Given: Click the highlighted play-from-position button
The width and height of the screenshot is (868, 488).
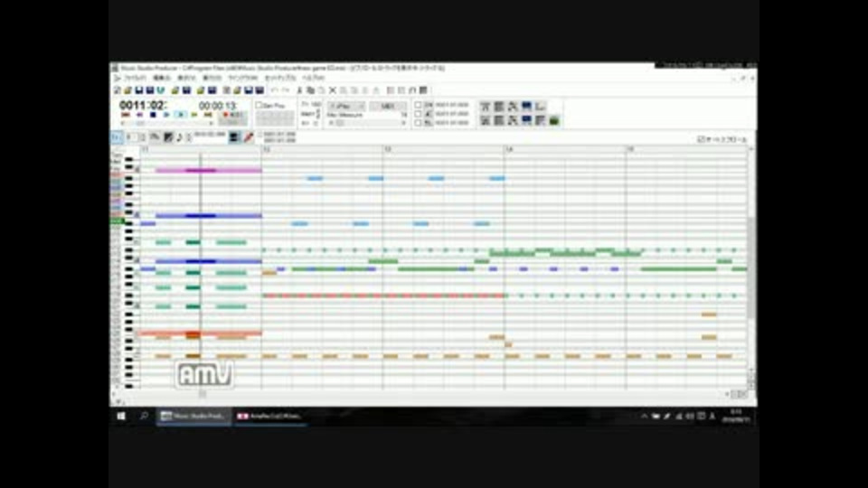Looking at the screenshot, I should point(181,115).
